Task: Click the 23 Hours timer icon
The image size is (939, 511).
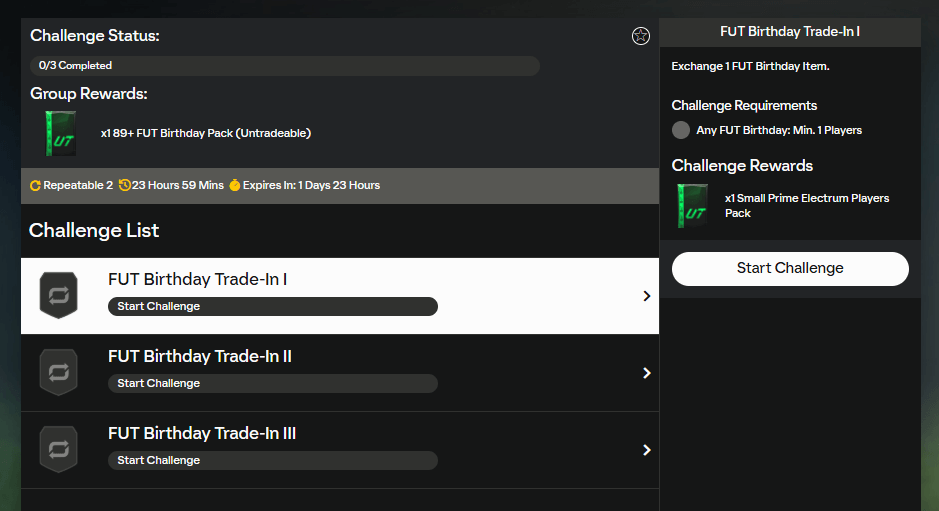Action: click(x=124, y=185)
